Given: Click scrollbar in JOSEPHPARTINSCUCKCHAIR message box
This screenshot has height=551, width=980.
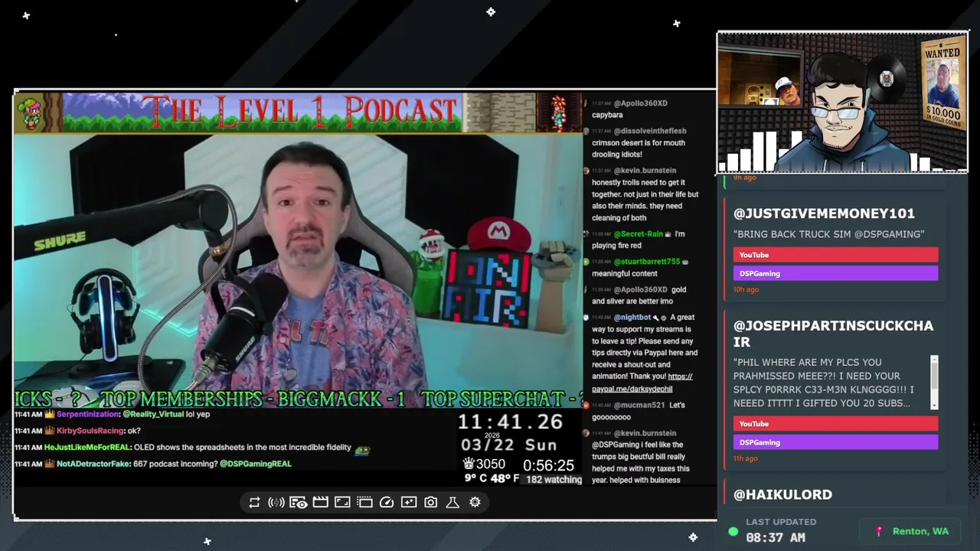Looking at the screenshot, I should tap(934, 382).
